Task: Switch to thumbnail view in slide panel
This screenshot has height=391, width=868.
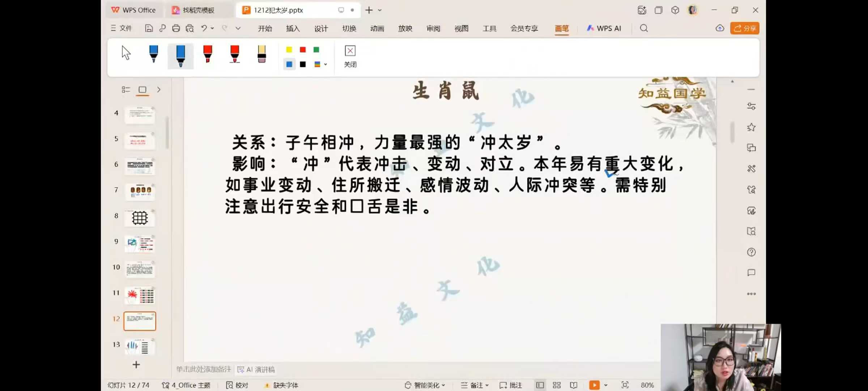Action: [x=142, y=89]
